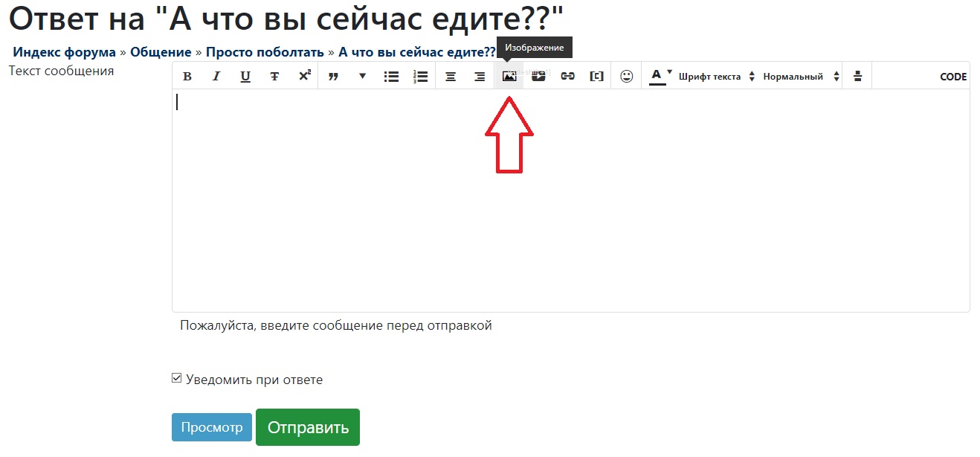This screenshot has width=980, height=457.
Task: Click the Изображение image insert icon
Action: tap(509, 77)
